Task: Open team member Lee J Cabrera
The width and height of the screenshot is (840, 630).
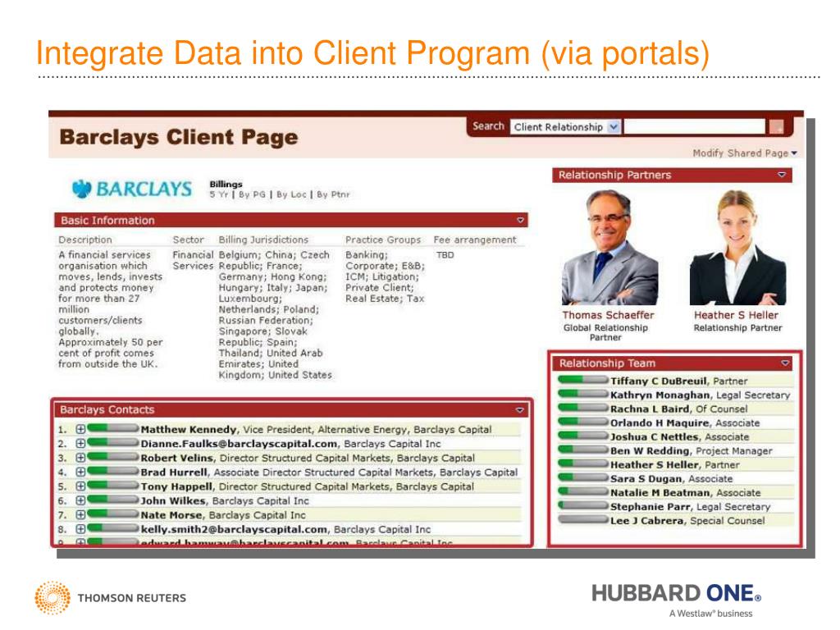Action: click(646, 520)
